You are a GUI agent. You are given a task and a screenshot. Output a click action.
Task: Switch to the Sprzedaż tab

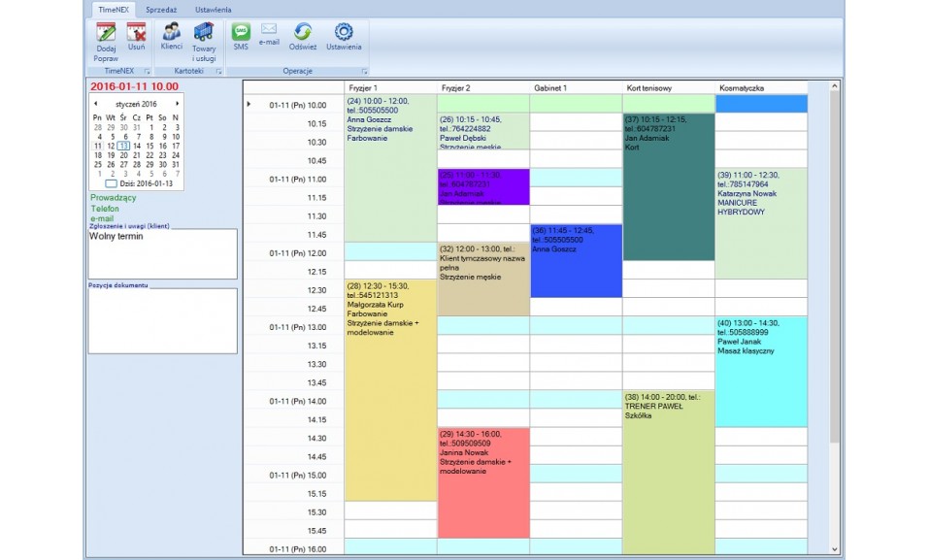tap(161, 9)
